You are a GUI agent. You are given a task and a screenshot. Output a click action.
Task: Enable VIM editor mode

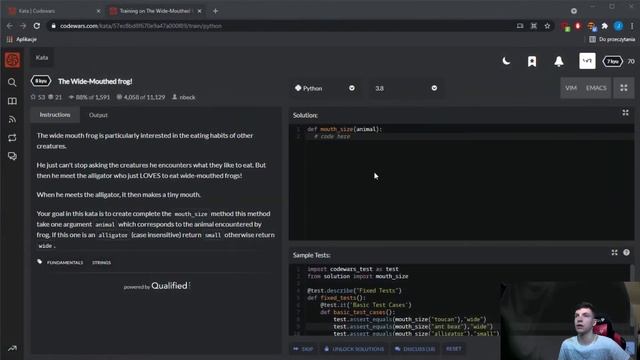tap(571, 88)
